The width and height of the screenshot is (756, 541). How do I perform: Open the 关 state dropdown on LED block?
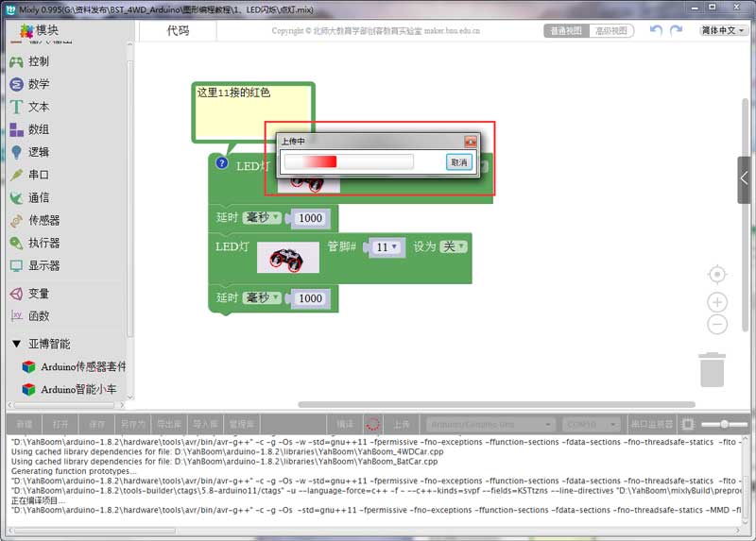[455, 246]
